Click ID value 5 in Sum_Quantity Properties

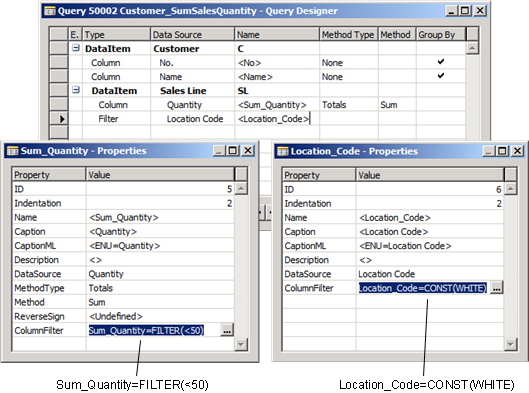(160, 189)
